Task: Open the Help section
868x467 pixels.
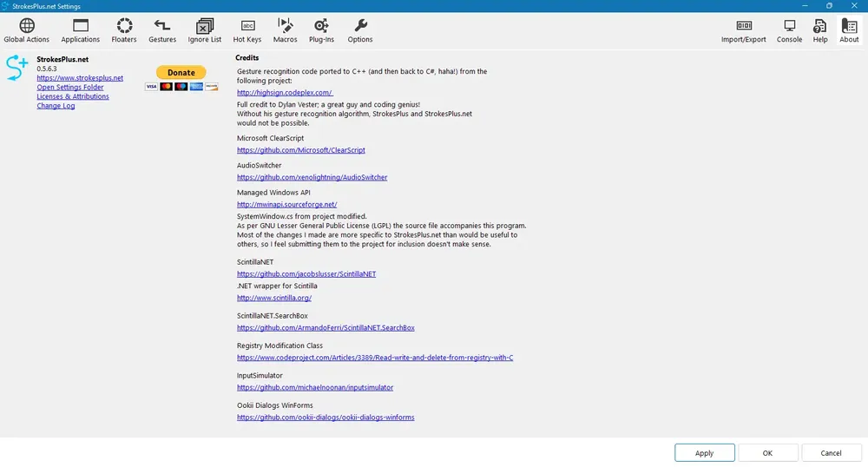Action: (x=820, y=30)
